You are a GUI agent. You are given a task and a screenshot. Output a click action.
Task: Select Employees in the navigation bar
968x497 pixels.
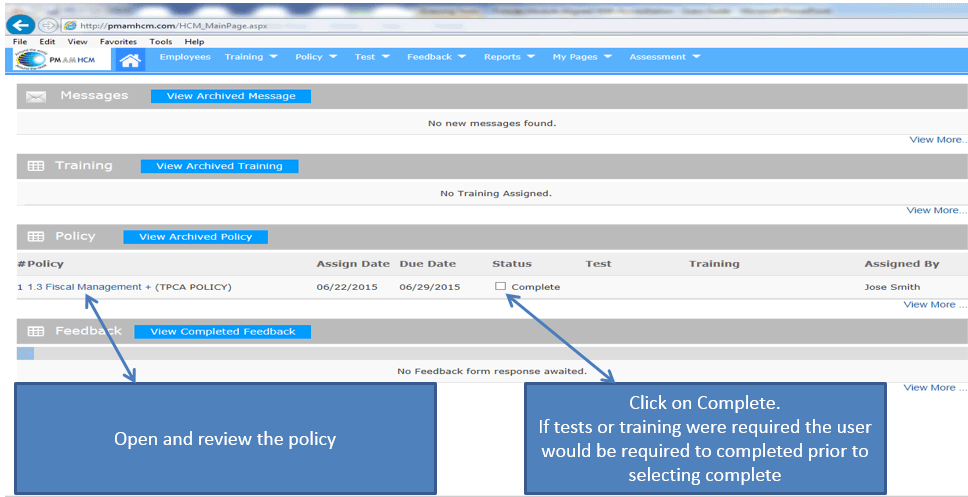coord(185,57)
